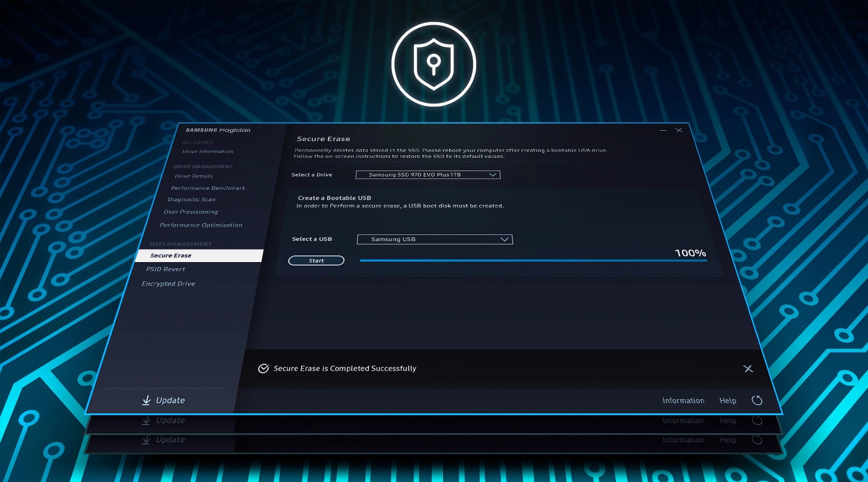868x482 pixels.
Task: Click the Create a Bootable USB heading
Action: pos(335,198)
